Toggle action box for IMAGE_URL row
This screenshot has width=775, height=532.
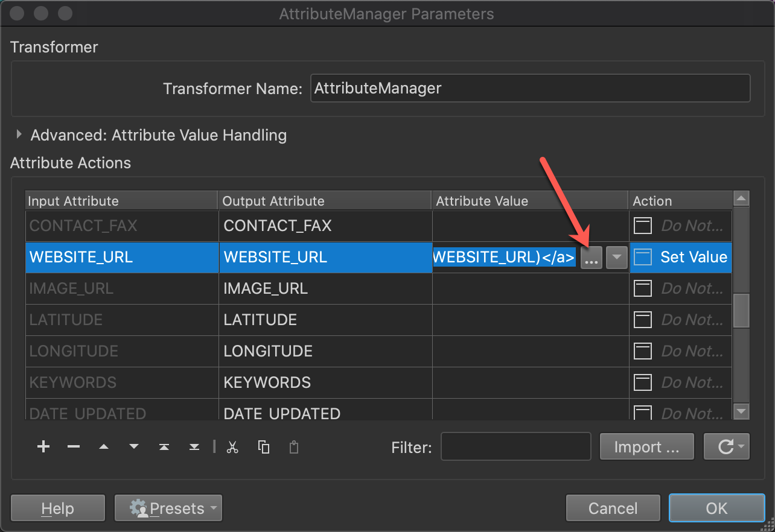pos(643,289)
